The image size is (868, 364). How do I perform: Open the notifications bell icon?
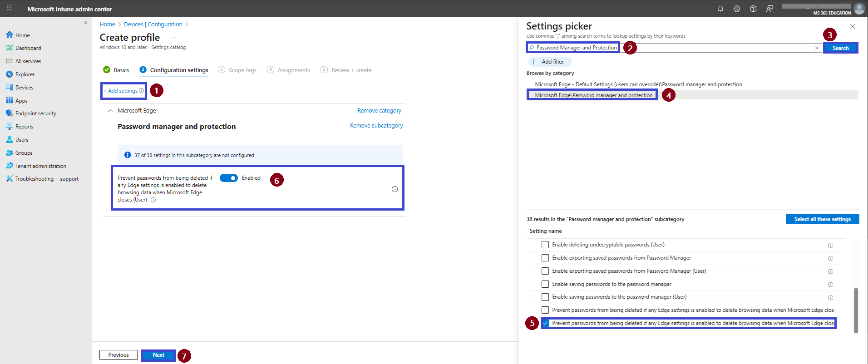pos(720,9)
